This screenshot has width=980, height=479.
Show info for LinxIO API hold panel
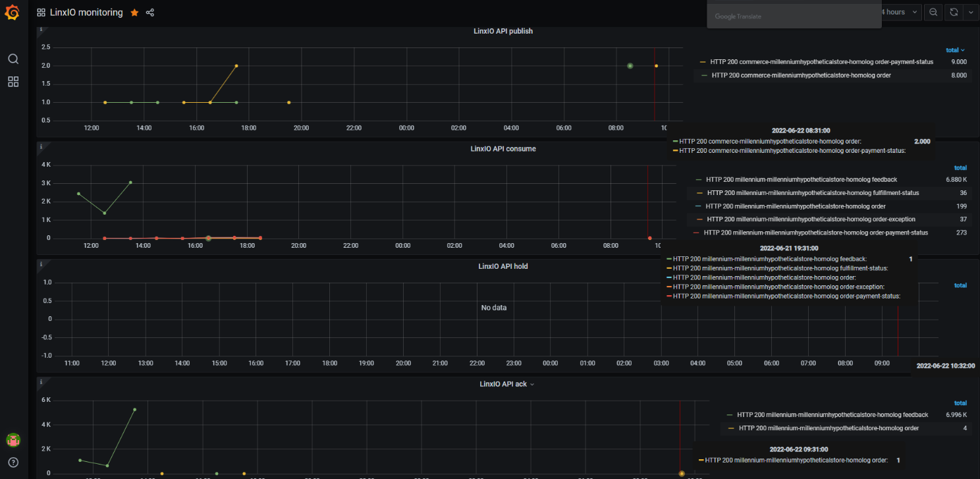coord(41,264)
